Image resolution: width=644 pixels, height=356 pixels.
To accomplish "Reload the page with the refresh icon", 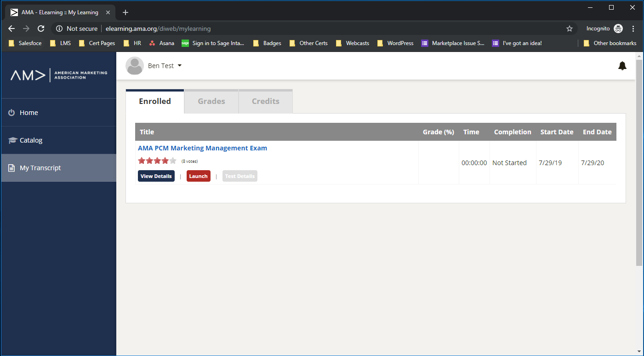I will point(40,29).
